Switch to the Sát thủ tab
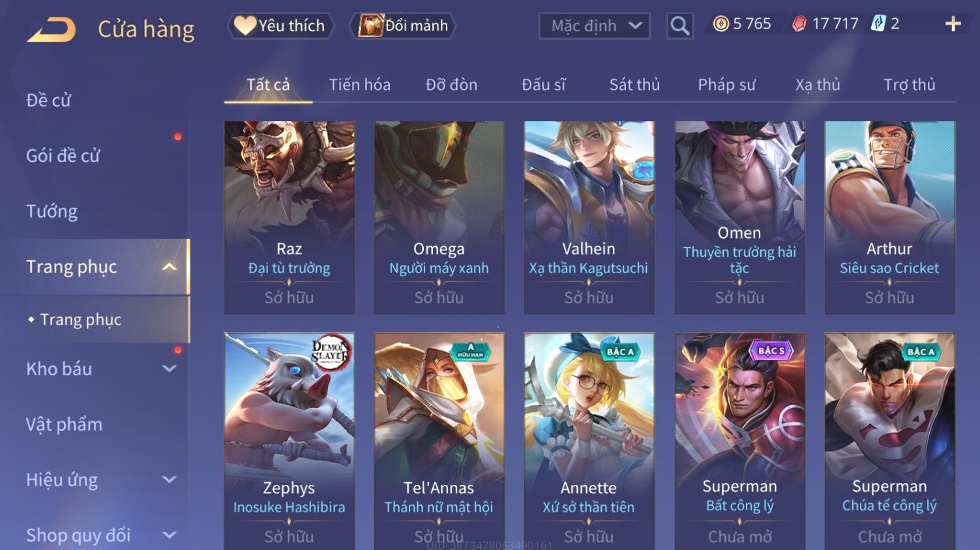The image size is (980, 550). point(634,85)
